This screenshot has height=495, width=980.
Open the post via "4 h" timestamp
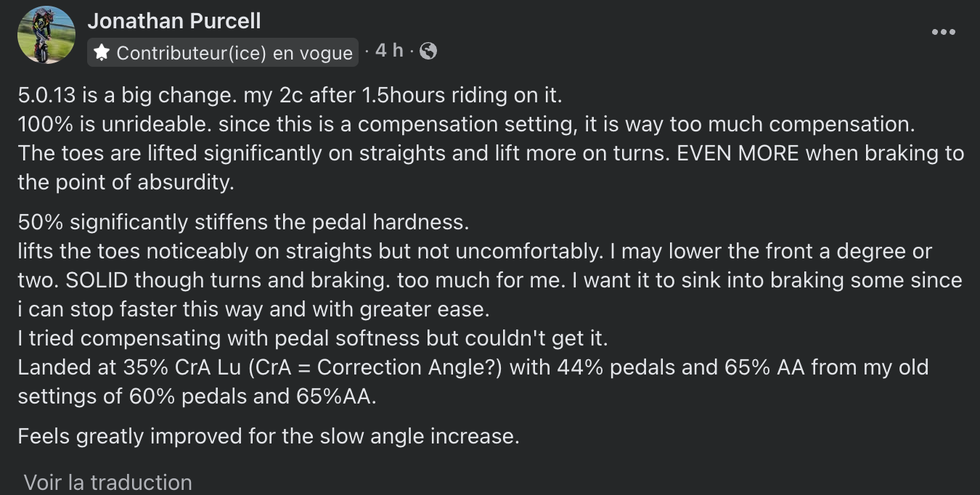(389, 50)
